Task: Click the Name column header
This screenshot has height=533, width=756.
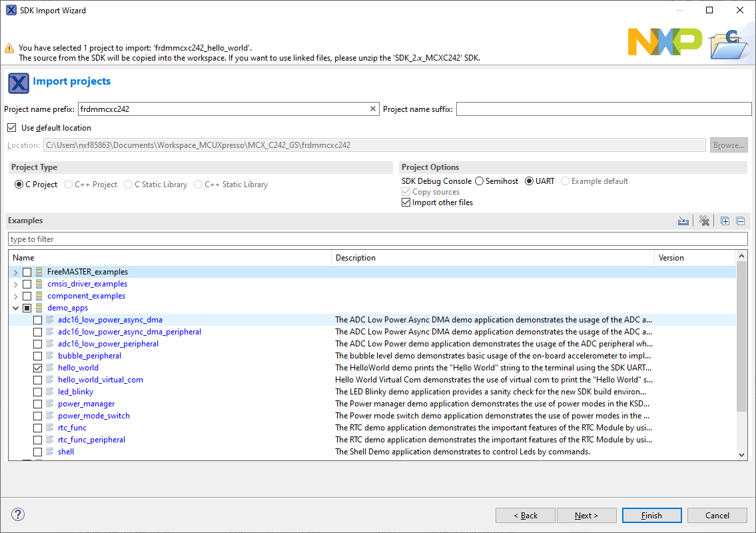Action: point(170,258)
